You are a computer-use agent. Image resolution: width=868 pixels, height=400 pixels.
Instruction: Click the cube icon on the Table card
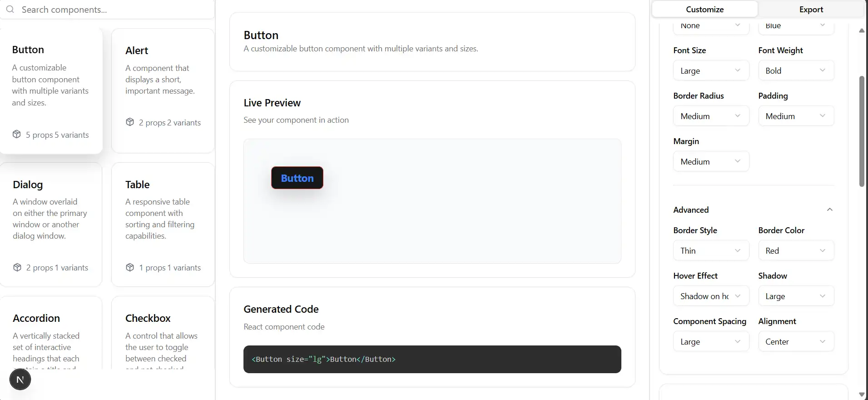click(x=129, y=267)
